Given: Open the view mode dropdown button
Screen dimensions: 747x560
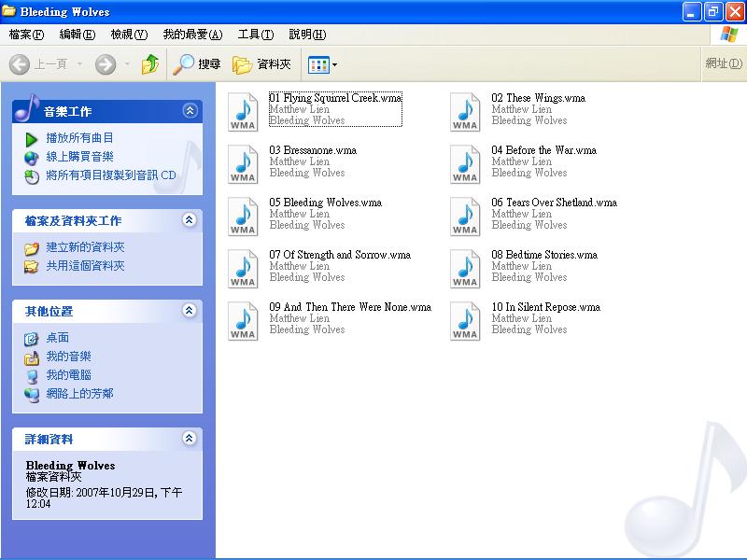Looking at the screenshot, I should 323,64.
